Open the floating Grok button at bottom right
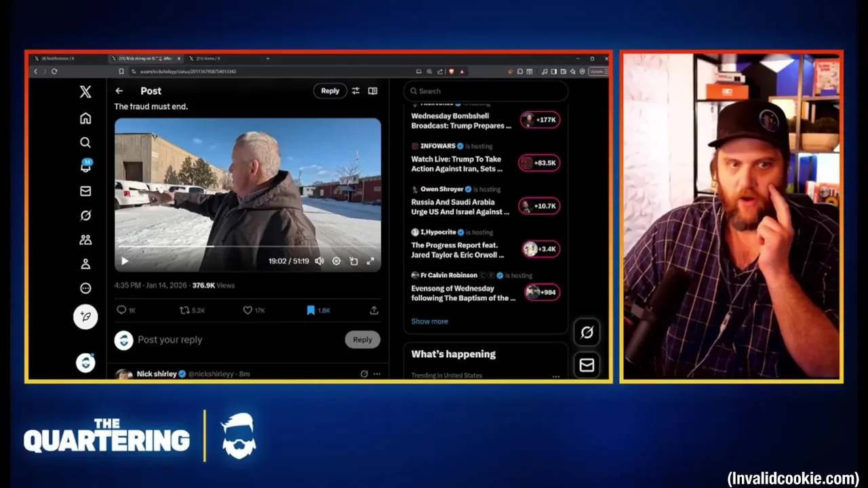The height and width of the screenshot is (488, 868). [587, 332]
